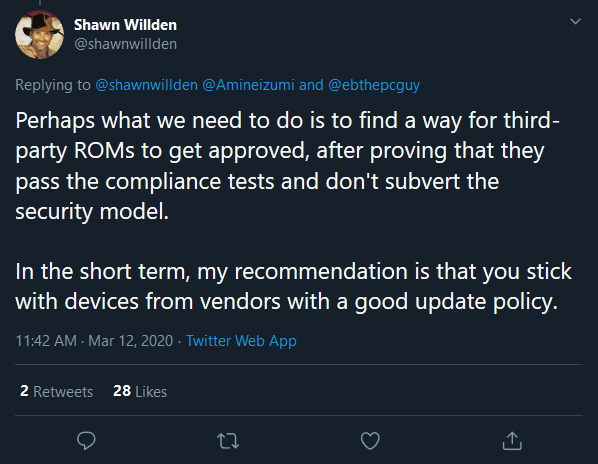Image resolution: width=598 pixels, height=464 pixels.
Task: Open the Twitter Web App source link
Action: [241, 341]
